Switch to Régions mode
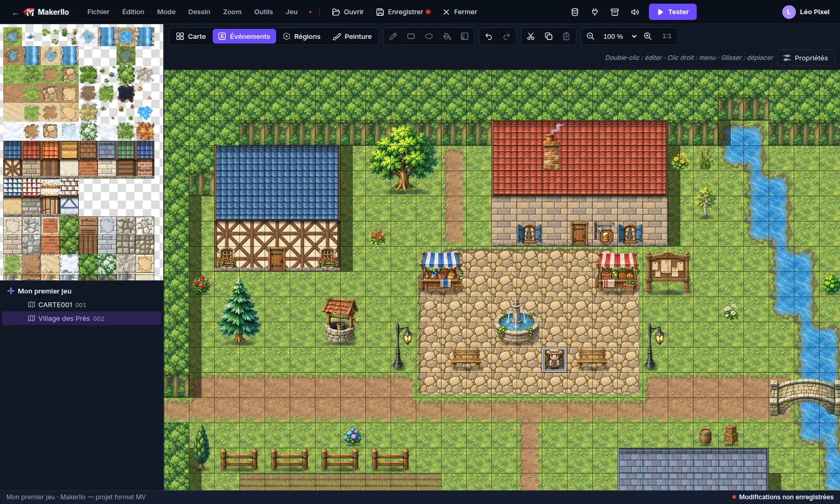840x504 pixels. click(302, 36)
